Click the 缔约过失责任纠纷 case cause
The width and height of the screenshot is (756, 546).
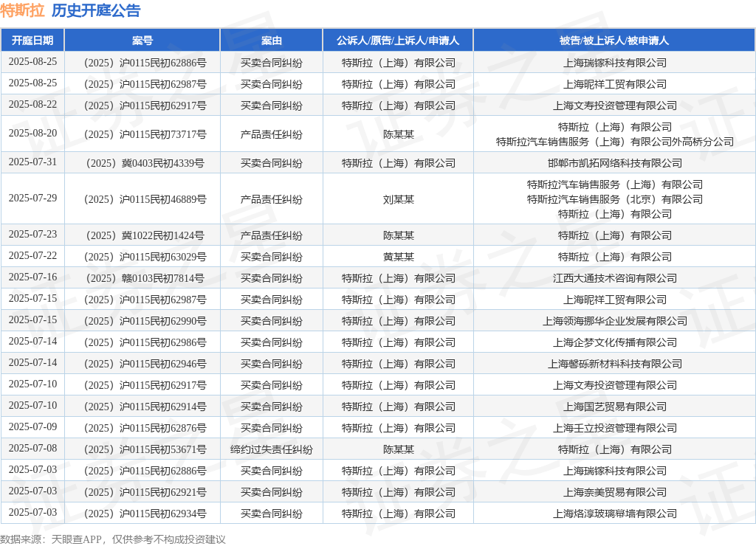tap(272, 449)
